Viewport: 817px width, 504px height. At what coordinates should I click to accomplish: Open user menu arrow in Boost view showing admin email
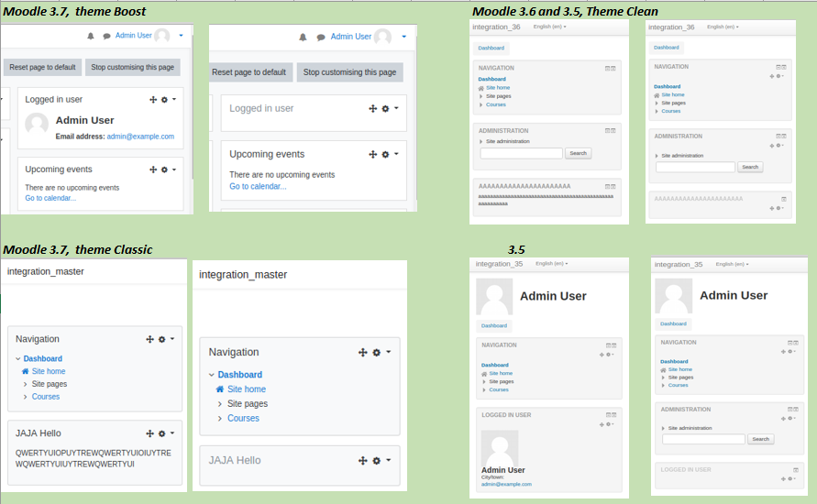[x=181, y=36]
